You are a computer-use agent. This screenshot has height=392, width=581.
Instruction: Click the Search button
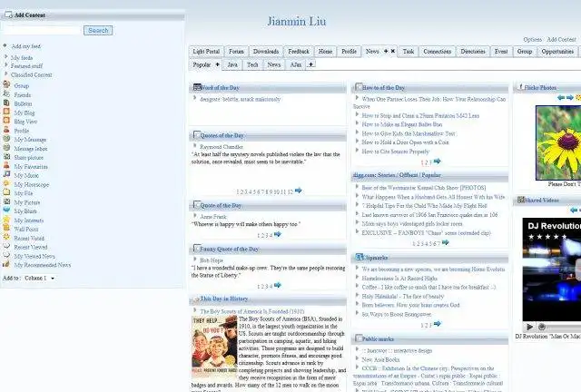point(98,30)
